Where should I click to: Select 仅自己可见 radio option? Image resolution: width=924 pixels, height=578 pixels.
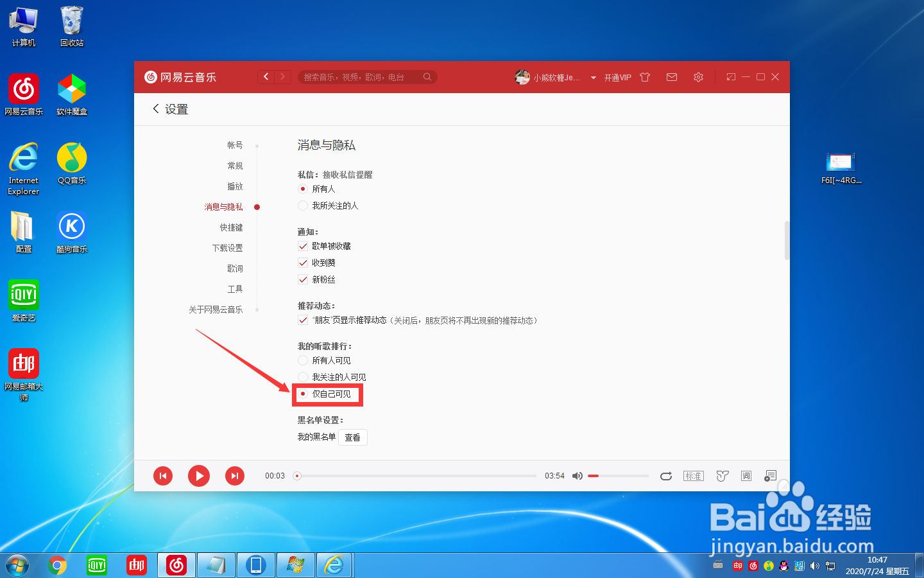(303, 394)
